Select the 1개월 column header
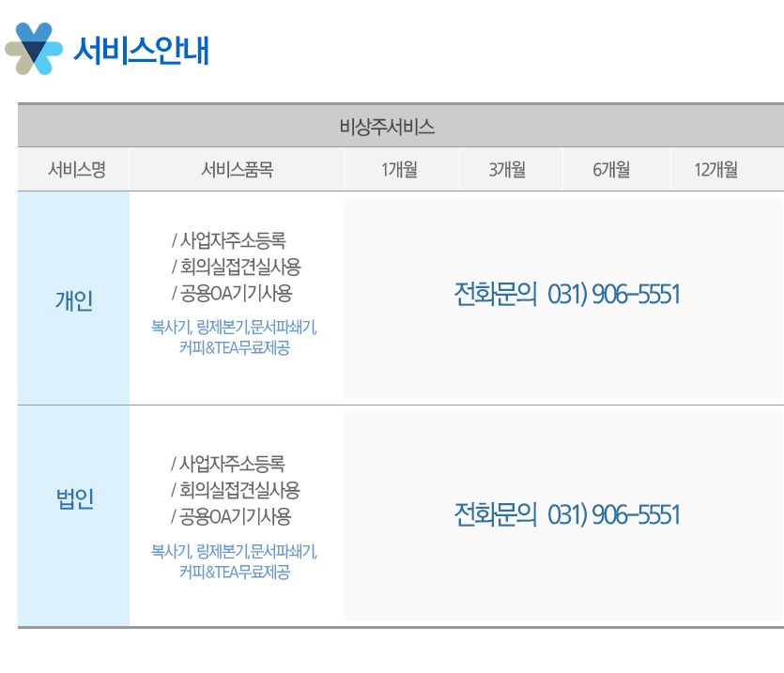Image resolution: width=784 pixels, height=673 pixels. 399,170
